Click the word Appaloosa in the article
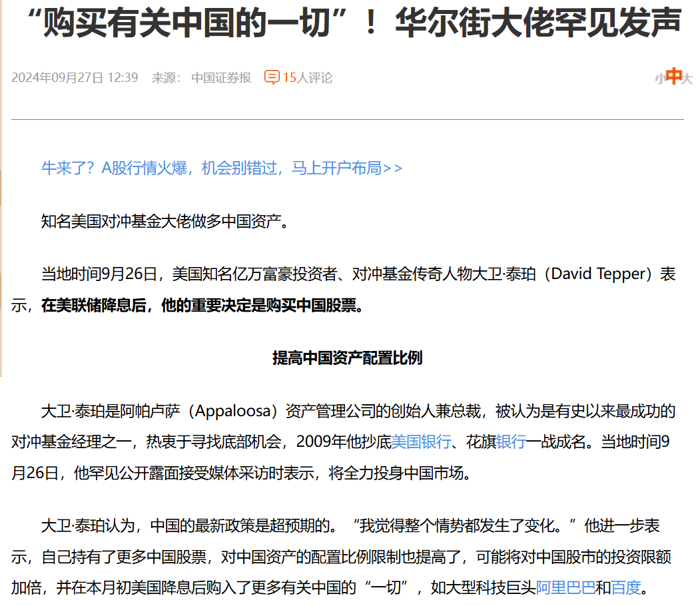This screenshot has width=700, height=606. click(x=232, y=410)
